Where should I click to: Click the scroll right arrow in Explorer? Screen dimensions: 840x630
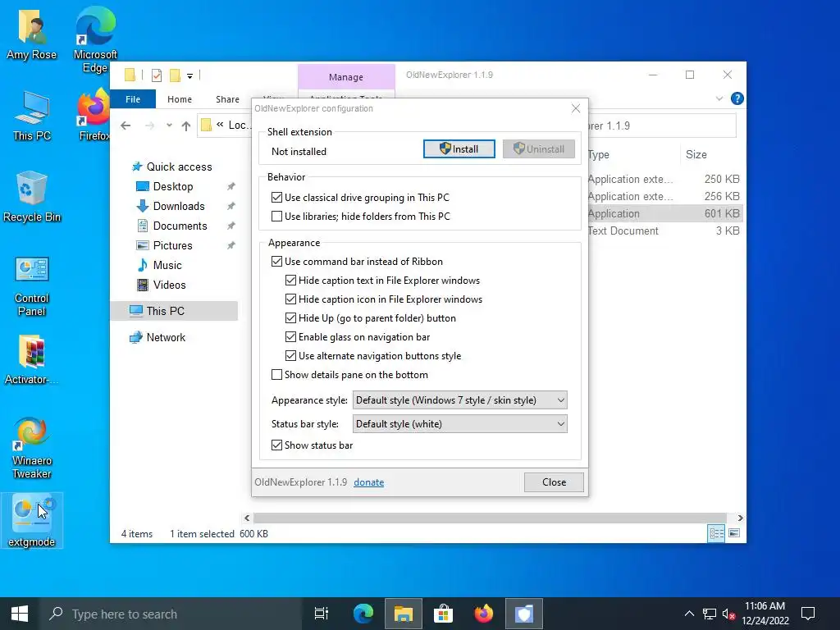click(740, 518)
